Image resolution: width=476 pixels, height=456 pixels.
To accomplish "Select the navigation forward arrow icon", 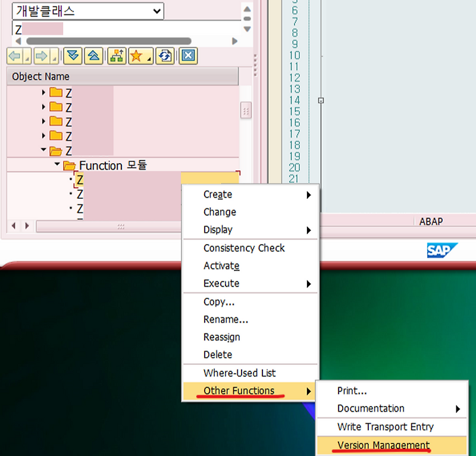I will click(39, 56).
